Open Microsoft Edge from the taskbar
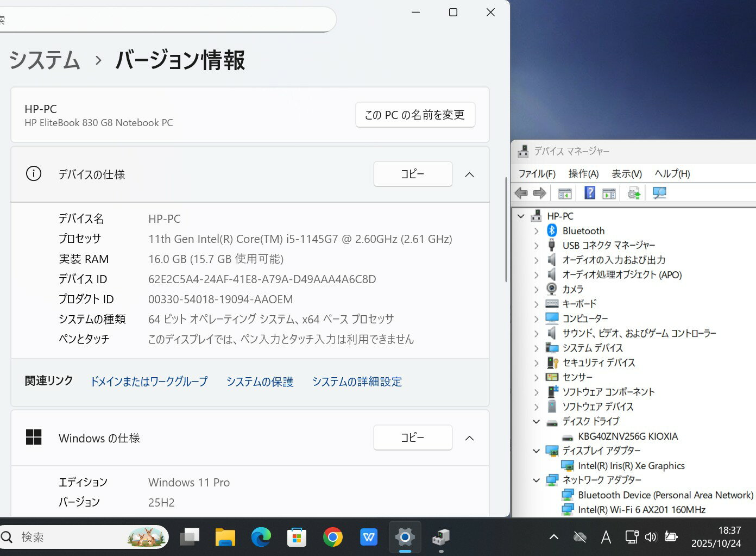The image size is (756, 556). pos(261,538)
